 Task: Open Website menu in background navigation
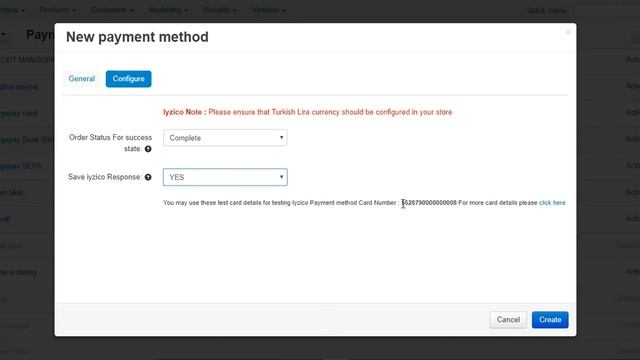click(220, 10)
